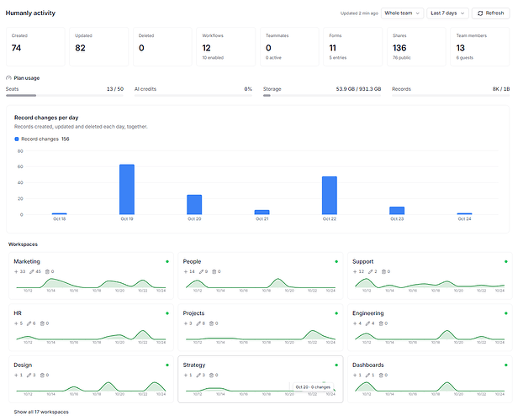Click the pencil updated icon in People
The width and height of the screenshot is (518, 420).
(201, 271)
